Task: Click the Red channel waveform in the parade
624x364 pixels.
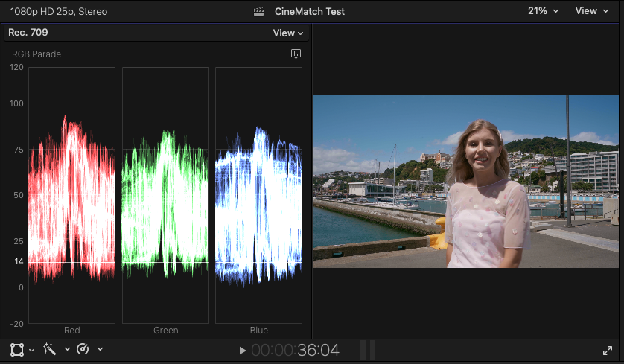Action: click(x=71, y=201)
